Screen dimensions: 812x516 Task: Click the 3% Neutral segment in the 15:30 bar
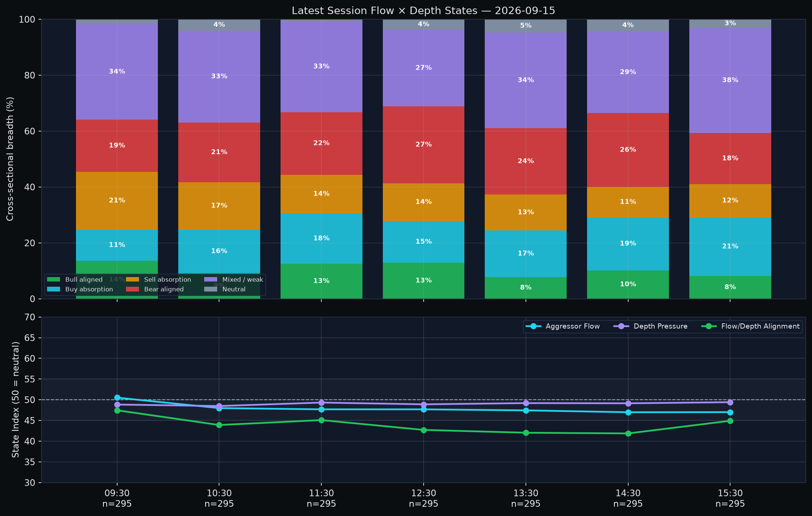[730, 23]
